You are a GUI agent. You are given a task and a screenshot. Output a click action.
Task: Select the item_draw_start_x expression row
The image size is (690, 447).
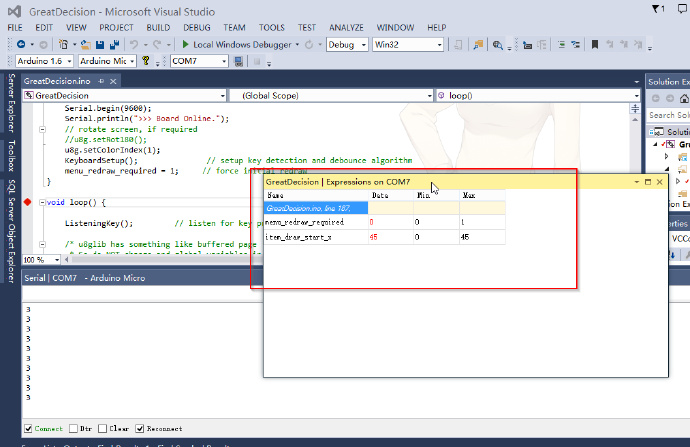click(385, 237)
